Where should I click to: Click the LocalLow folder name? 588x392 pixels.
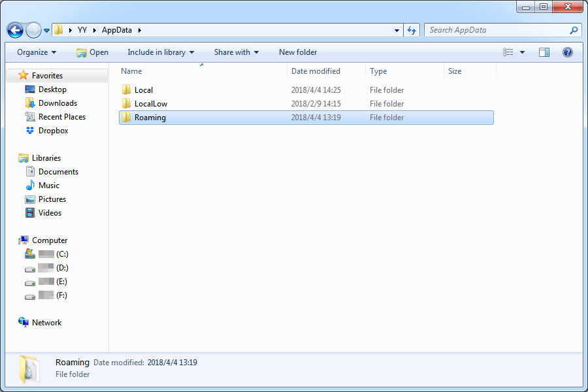click(151, 104)
